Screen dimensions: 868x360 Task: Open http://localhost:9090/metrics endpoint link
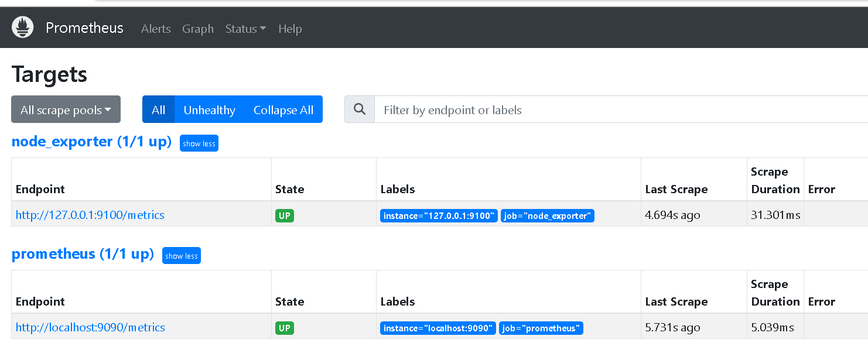click(x=90, y=327)
